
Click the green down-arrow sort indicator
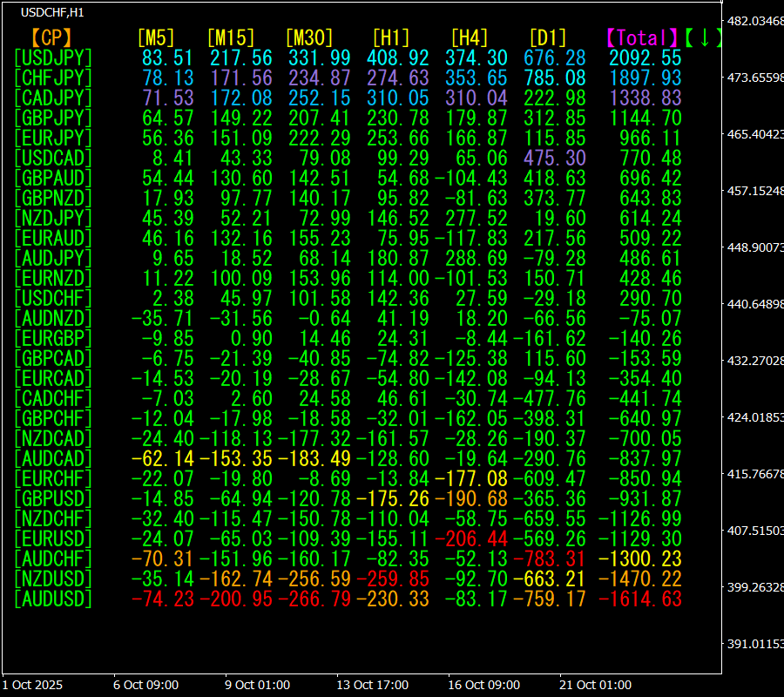coord(704,37)
